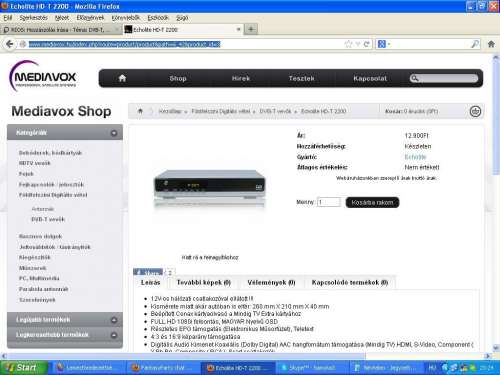500x375 pixels.
Task: Close the Echolite HD-T 2200 tab
Action: [x=238, y=29]
